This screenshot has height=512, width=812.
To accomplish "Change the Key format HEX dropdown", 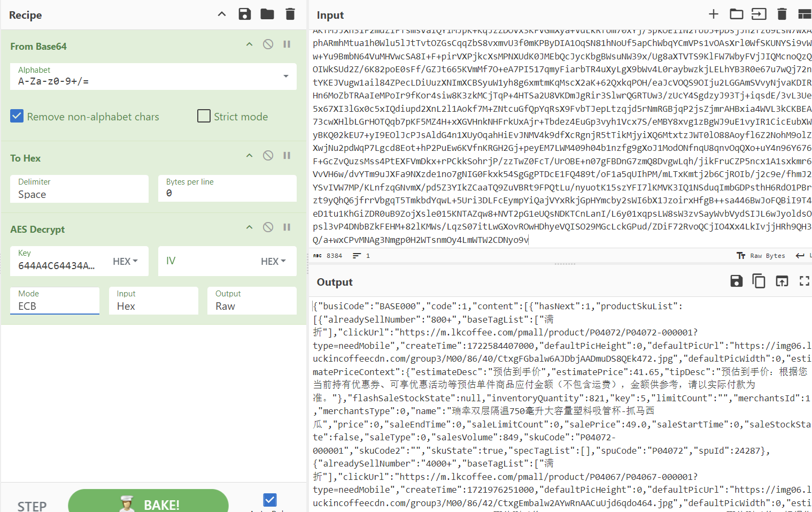I will click(x=126, y=261).
